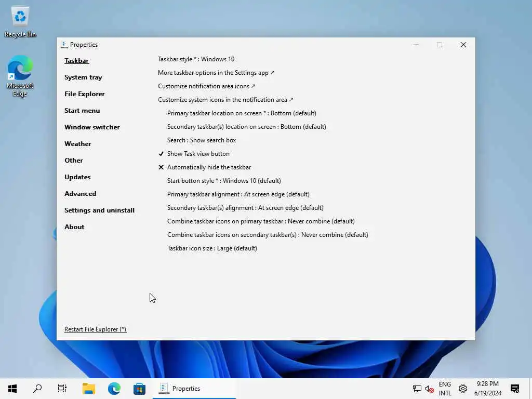Image resolution: width=532 pixels, height=399 pixels.
Task: Change Primary taskbar alignment option
Action: point(238,194)
